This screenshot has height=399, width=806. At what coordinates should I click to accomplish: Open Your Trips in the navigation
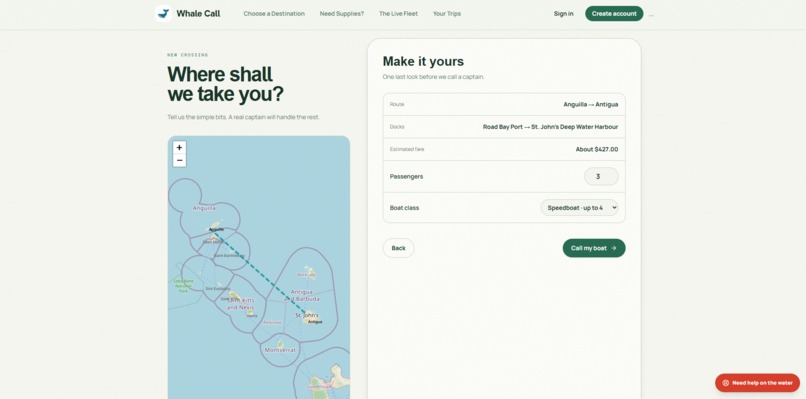[447, 14]
